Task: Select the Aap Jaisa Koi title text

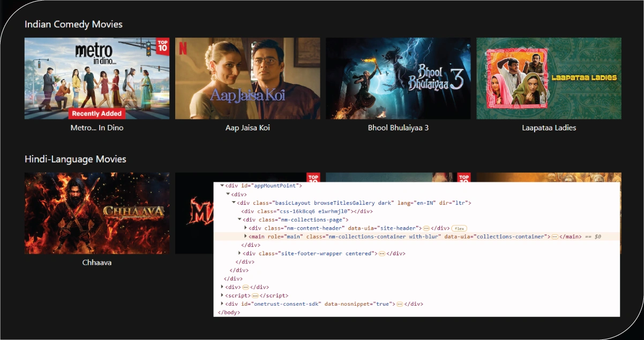Action: [x=248, y=128]
